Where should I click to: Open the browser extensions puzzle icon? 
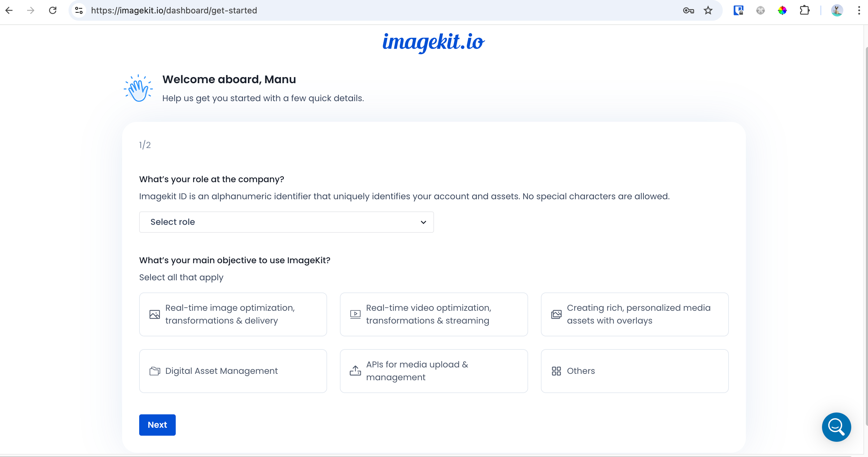tap(804, 10)
